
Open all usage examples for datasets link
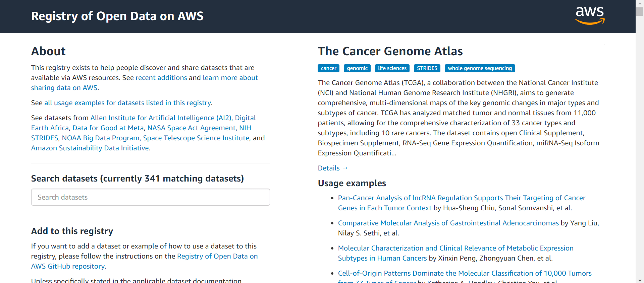click(127, 103)
